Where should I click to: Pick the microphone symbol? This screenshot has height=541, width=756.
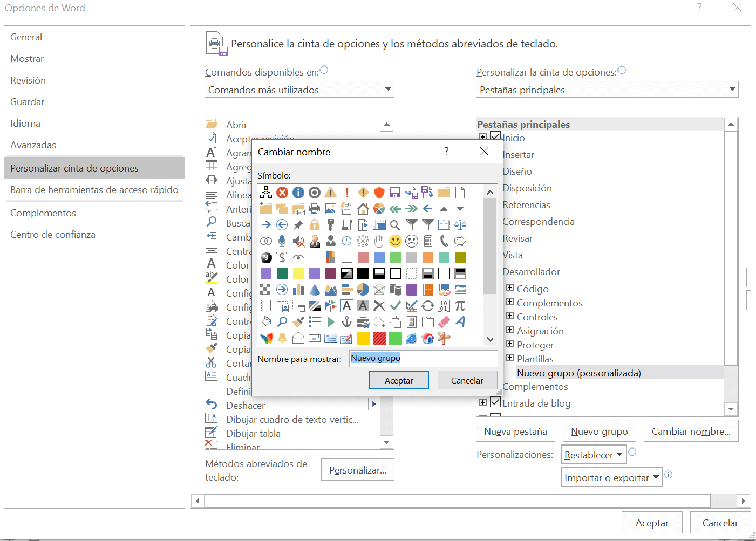click(x=282, y=241)
